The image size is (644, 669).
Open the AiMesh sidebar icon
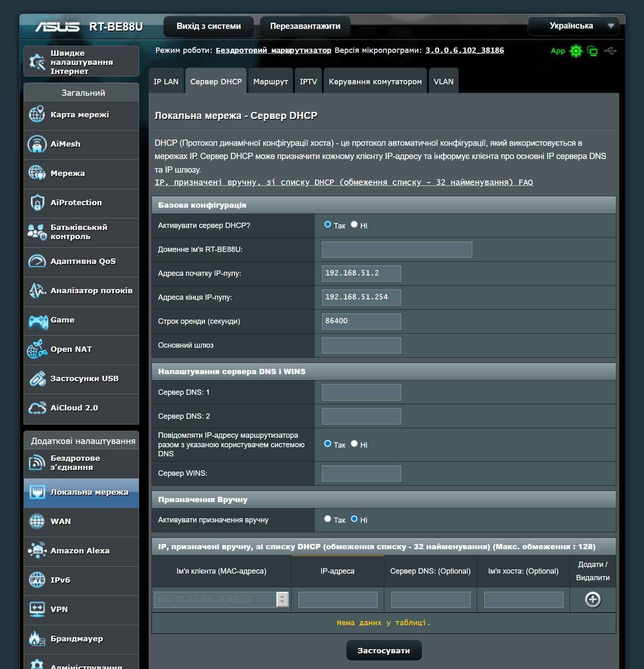pos(37,144)
